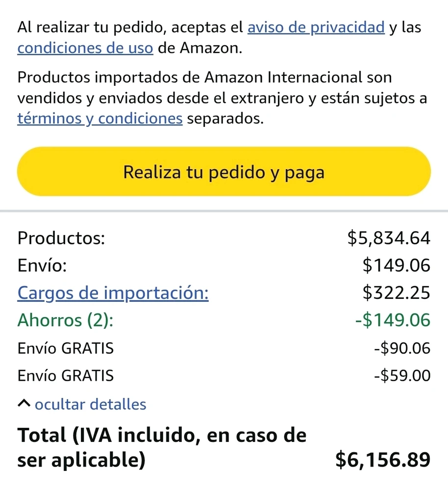Screen dimensions: 448x490
Task: Click the Total (IVA incluido) label
Action: click(162, 447)
